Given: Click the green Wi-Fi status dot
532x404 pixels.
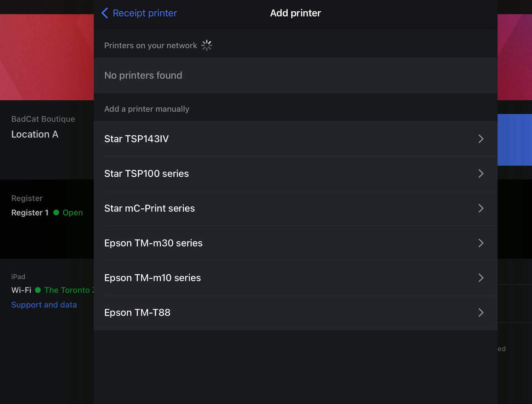Looking at the screenshot, I should 38,290.
